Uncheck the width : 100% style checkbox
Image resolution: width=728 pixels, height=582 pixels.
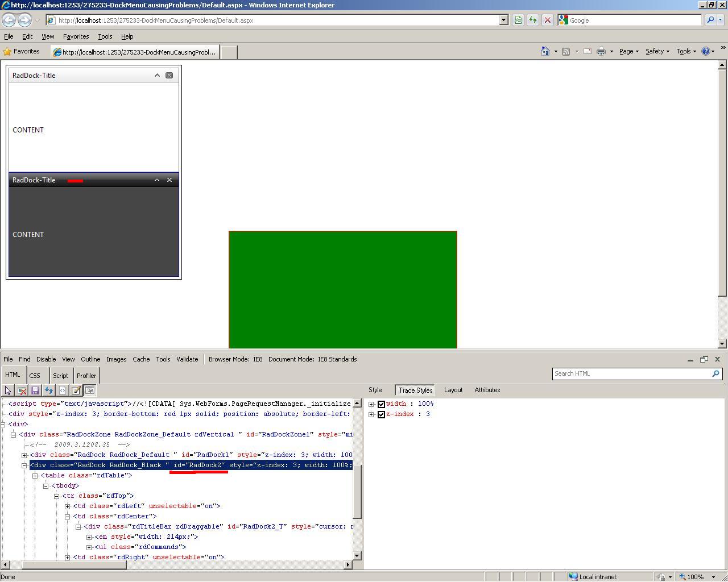pos(381,404)
